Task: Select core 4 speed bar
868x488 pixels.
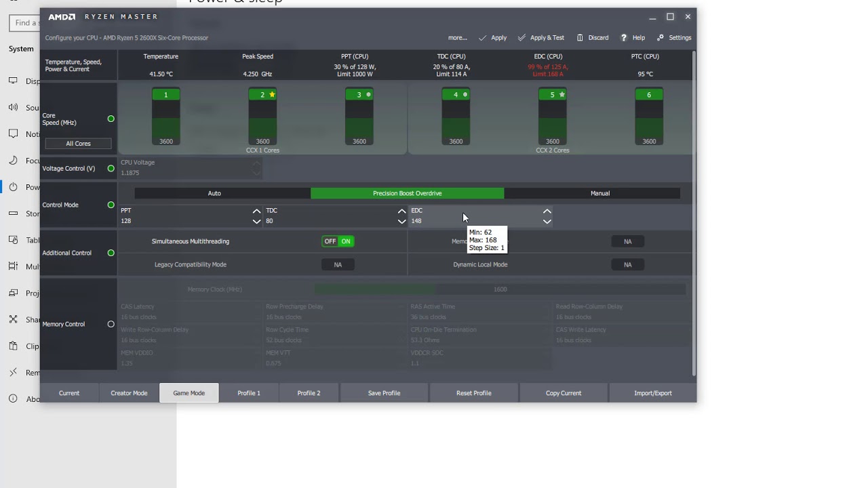Action: [x=456, y=117]
